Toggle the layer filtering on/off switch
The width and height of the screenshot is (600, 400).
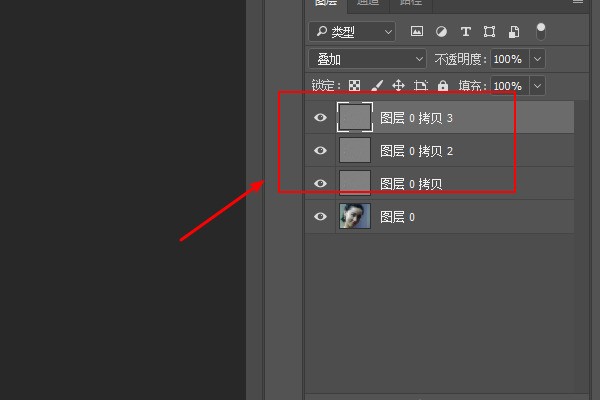pos(541,31)
